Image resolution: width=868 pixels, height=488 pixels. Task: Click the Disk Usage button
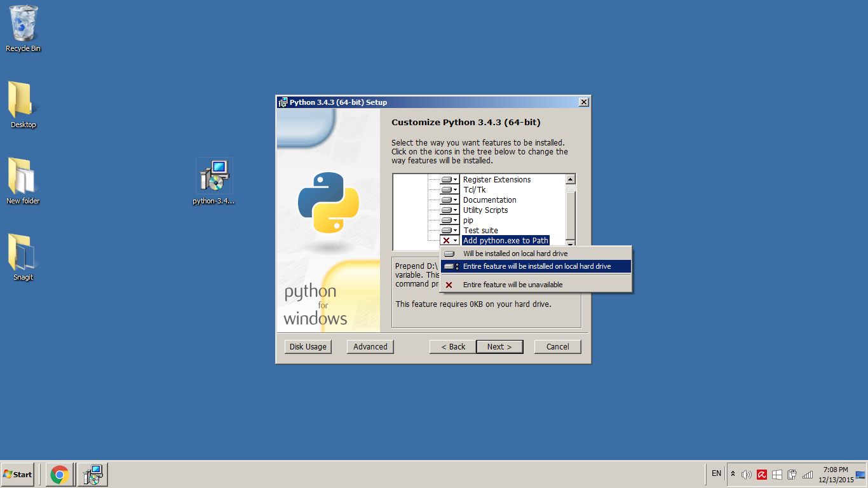pos(308,346)
